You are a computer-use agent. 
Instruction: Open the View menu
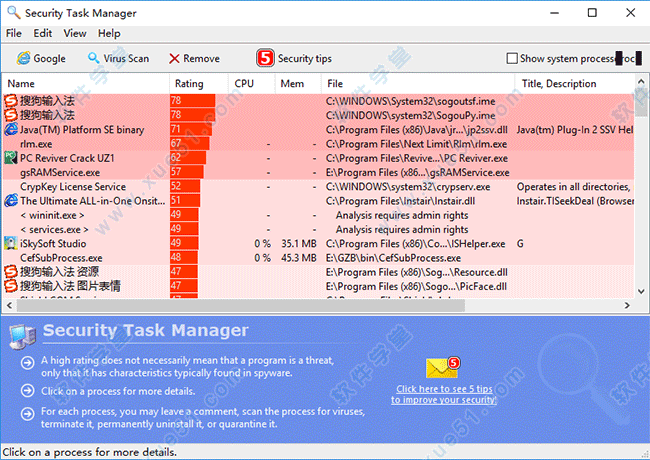(x=75, y=33)
